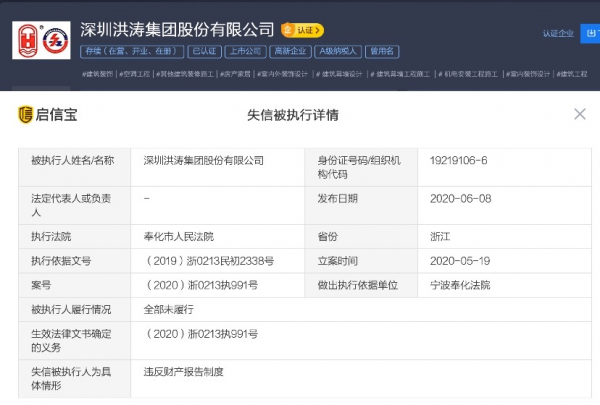Click the A级纳税人 tag
The height and width of the screenshot is (405, 600).
(x=338, y=51)
